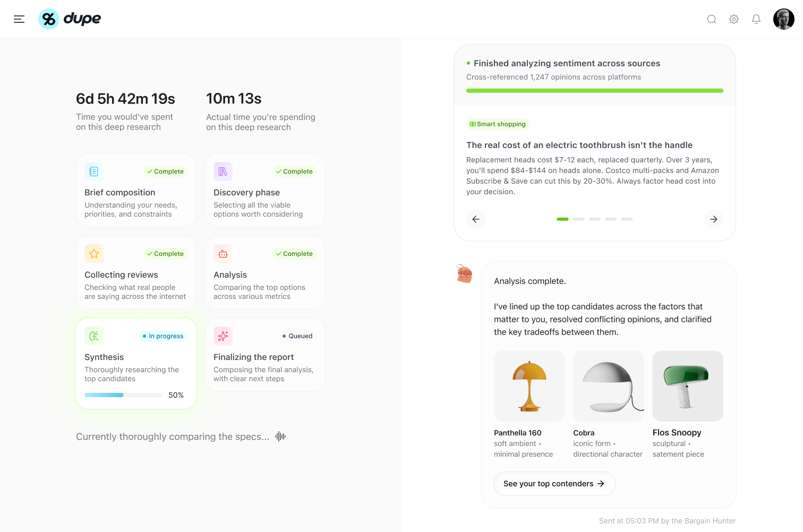Click the Synthesis progress bar

(x=123, y=395)
